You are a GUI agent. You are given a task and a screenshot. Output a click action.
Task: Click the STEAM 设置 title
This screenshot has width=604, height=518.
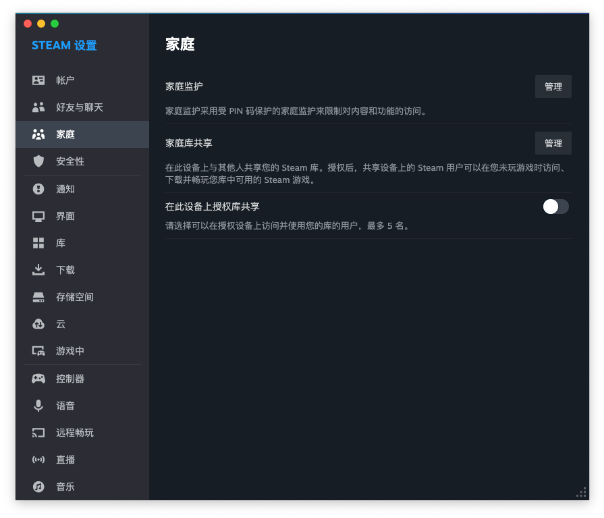(x=64, y=45)
